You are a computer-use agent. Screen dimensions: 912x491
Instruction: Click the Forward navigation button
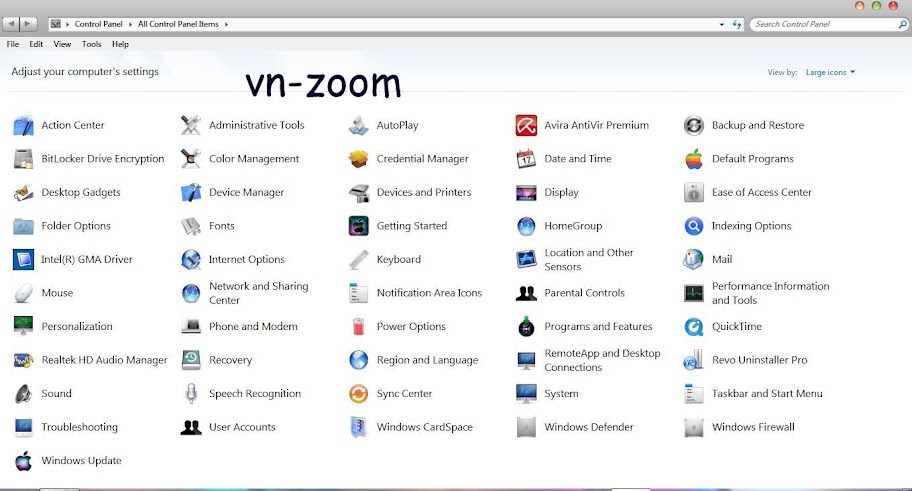click(28, 24)
